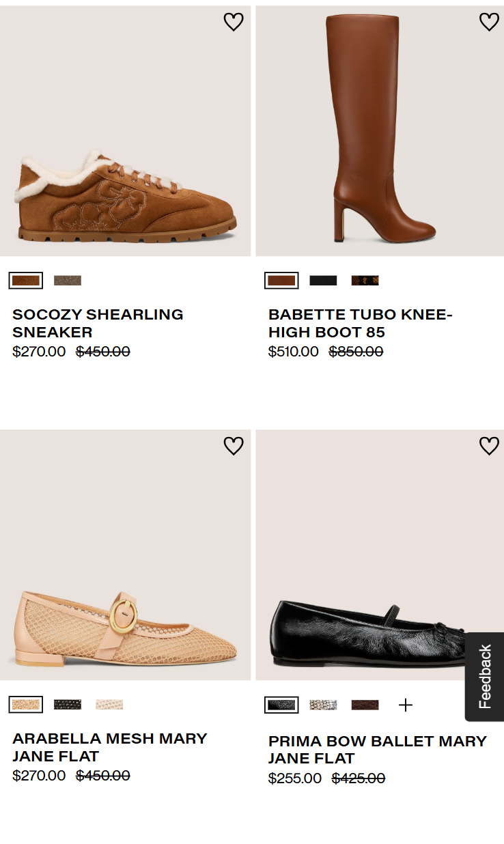Viewport: 504px width, 844px height.
Task: Favorite the SoCozy Shearling Sneaker with heart icon
Action: [x=234, y=23]
